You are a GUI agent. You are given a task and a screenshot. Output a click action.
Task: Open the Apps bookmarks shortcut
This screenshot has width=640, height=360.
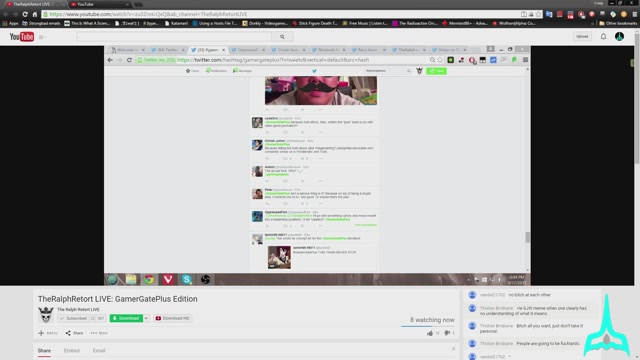click(11, 24)
